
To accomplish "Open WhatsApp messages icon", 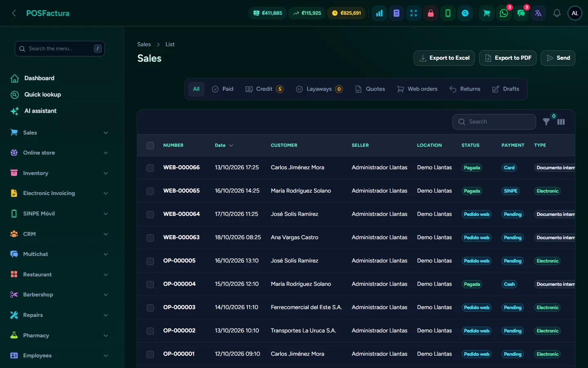I will point(504,13).
